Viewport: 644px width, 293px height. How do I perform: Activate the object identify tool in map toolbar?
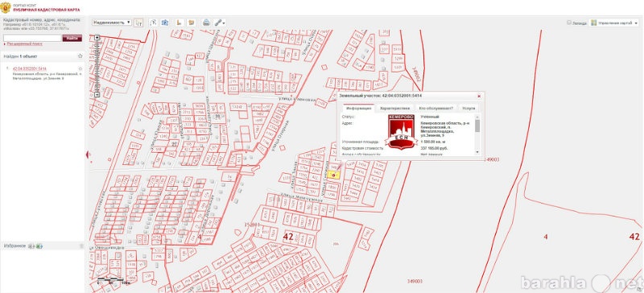138,23
